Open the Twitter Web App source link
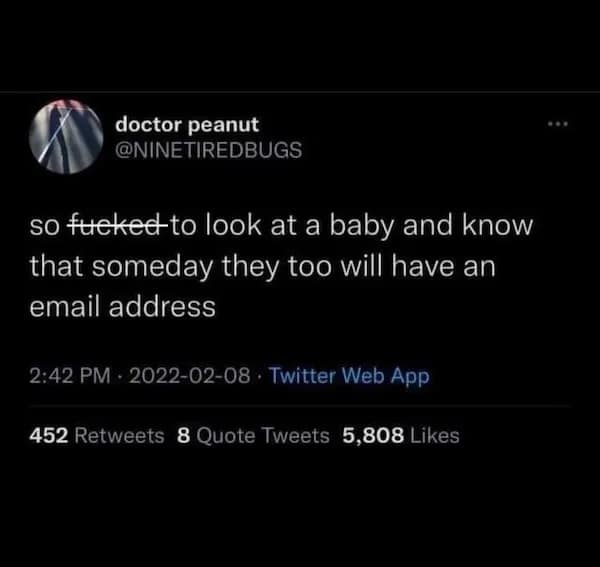The image size is (600, 567). [x=349, y=377]
